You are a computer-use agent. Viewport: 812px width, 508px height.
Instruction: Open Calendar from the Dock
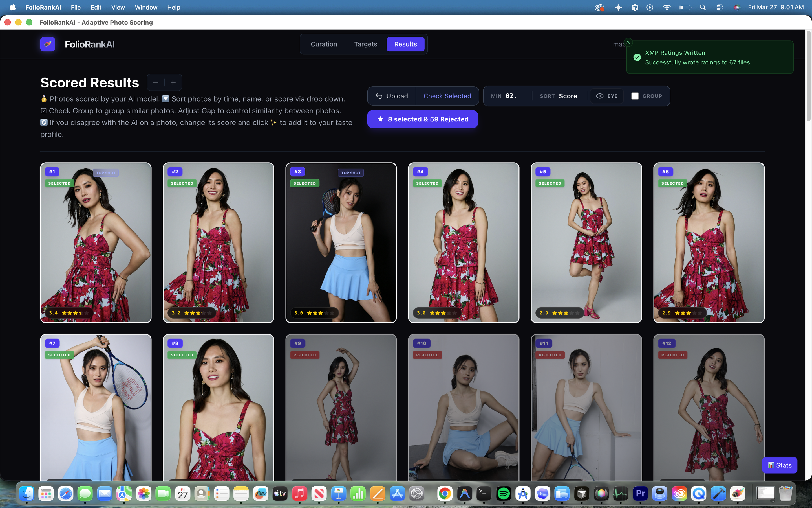coord(182,494)
